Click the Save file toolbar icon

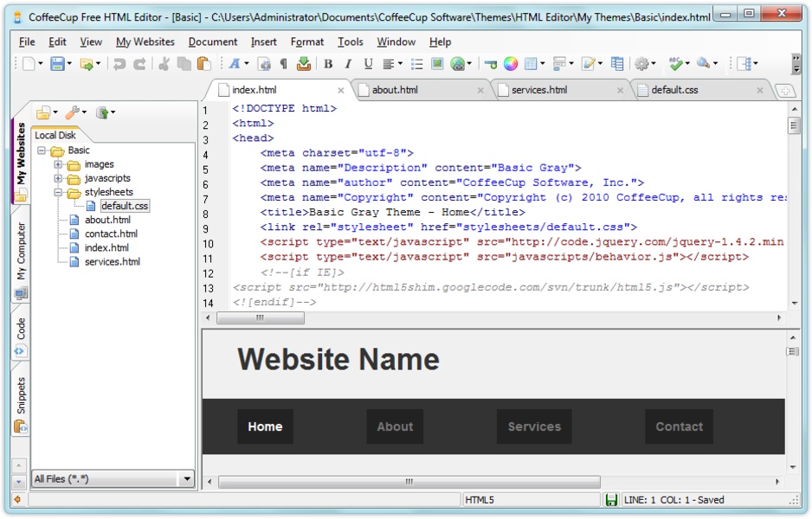[57, 64]
